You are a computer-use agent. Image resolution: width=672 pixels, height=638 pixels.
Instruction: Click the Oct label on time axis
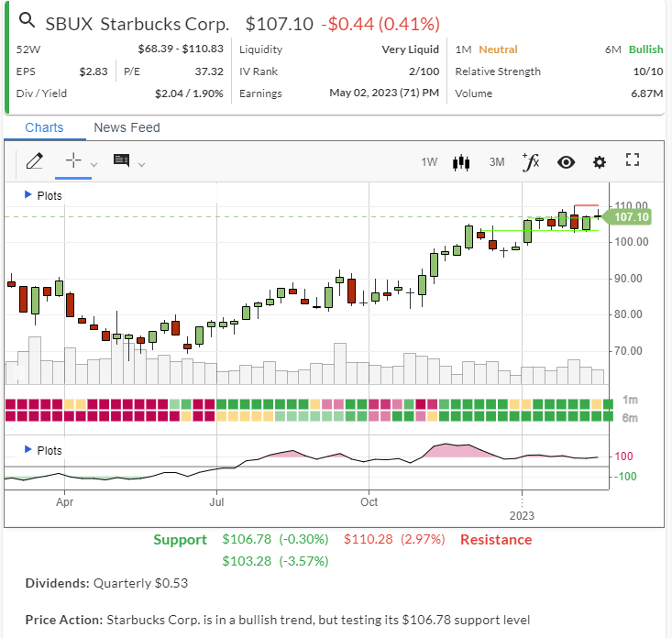[x=369, y=501]
